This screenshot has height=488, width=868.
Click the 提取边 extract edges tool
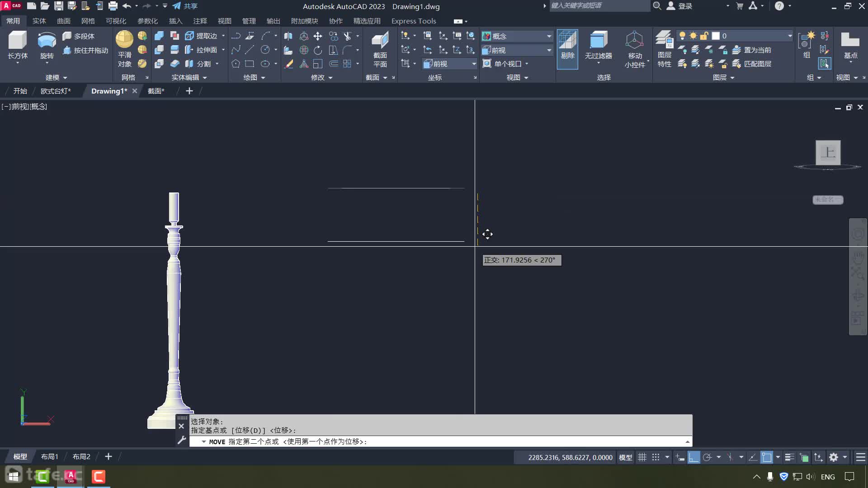point(201,36)
